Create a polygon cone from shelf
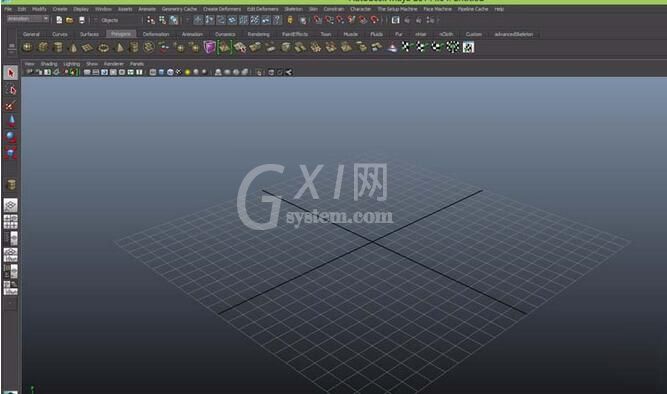667x394 pixels. [x=73, y=47]
